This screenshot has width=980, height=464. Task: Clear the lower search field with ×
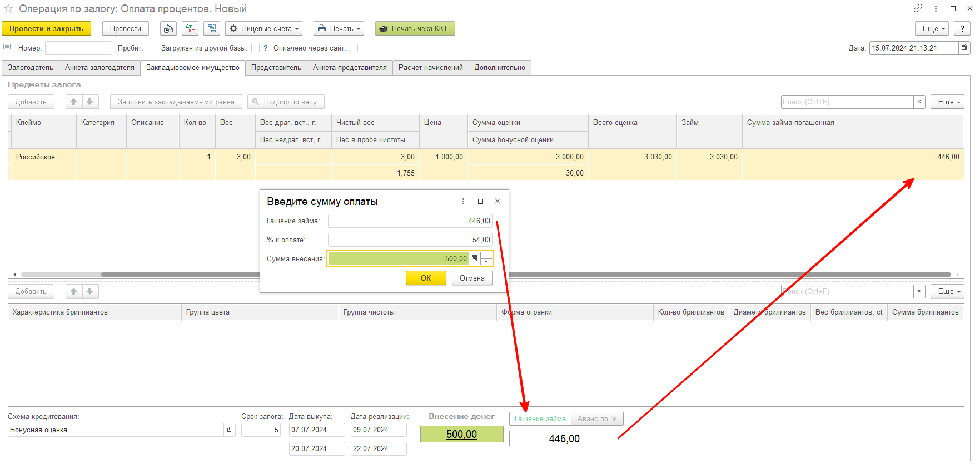coord(919,291)
